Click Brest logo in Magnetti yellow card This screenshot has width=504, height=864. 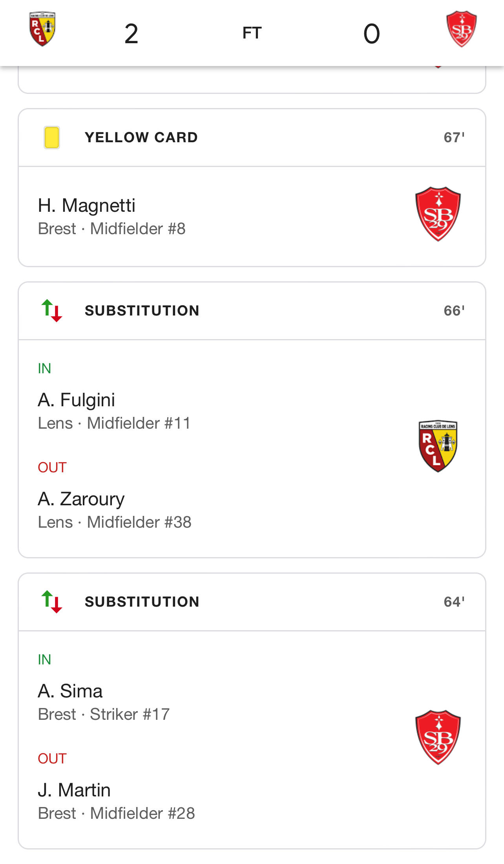tap(438, 214)
